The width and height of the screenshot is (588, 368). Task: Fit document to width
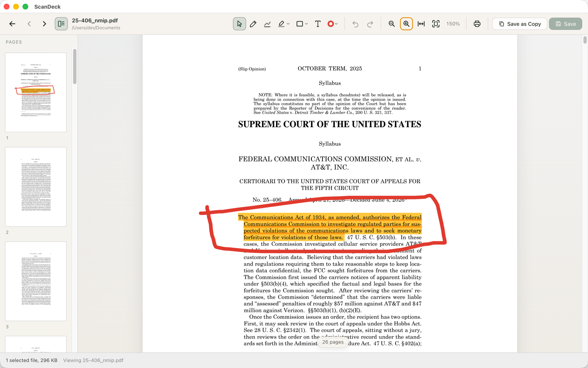pos(421,24)
